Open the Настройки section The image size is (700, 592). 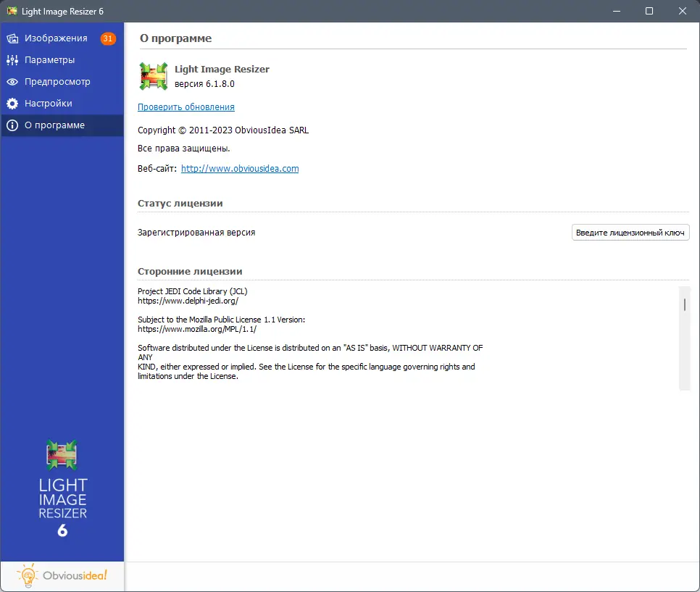click(62, 104)
